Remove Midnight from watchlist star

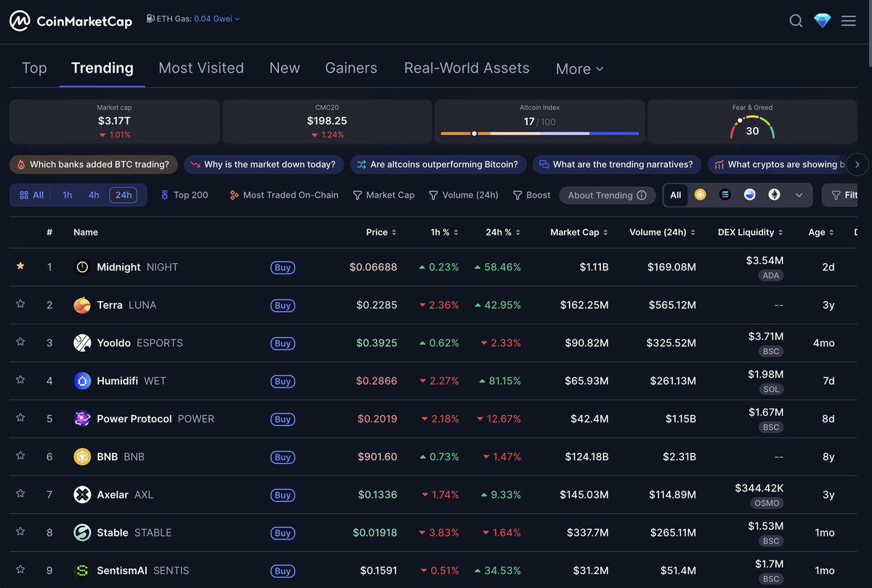pyautogui.click(x=20, y=267)
